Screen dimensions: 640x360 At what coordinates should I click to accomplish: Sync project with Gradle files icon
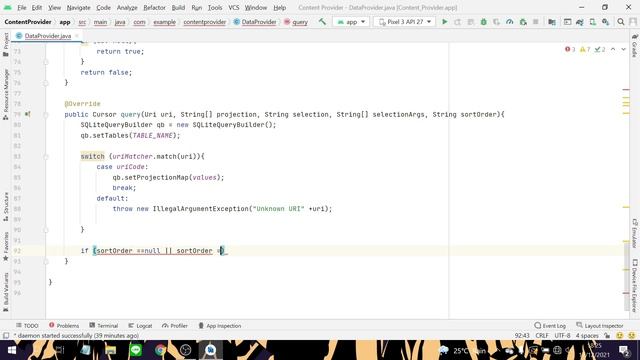point(580,22)
